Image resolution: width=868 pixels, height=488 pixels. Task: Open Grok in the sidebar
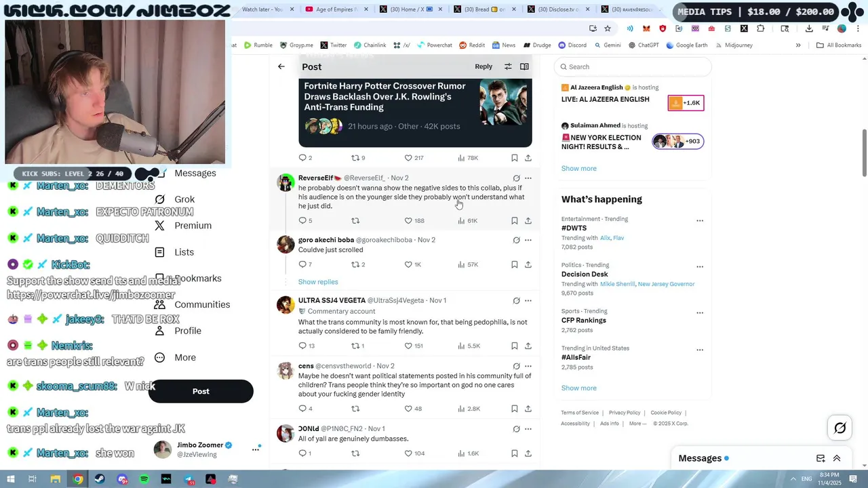pyautogui.click(x=175, y=199)
